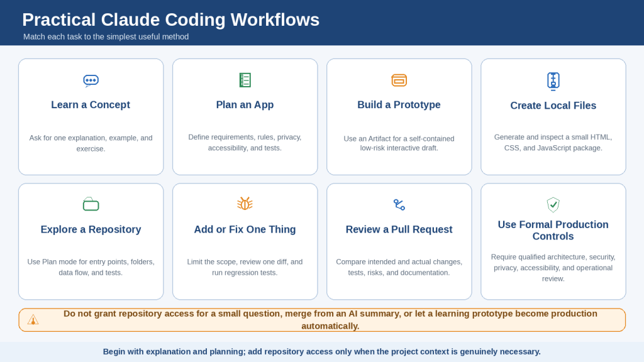Click the warning triangle icon in the orange banner
The height and width of the screenshot is (362, 644).
click(33, 320)
